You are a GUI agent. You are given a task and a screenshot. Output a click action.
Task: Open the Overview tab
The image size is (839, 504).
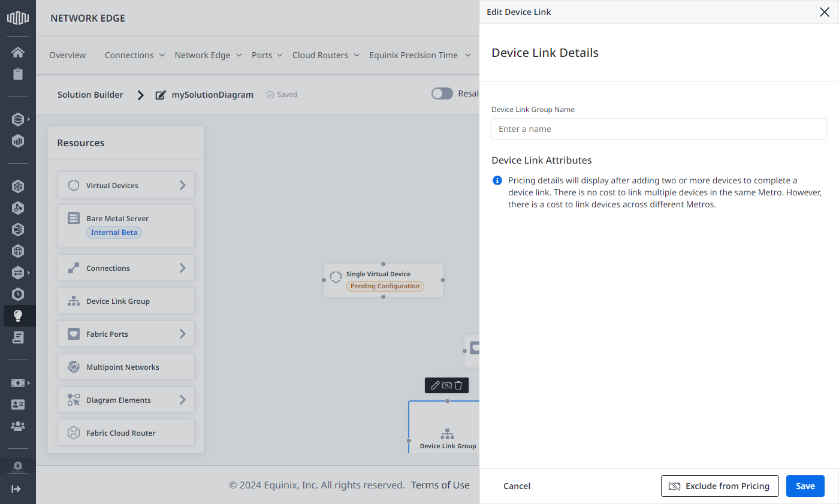click(x=67, y=55)
